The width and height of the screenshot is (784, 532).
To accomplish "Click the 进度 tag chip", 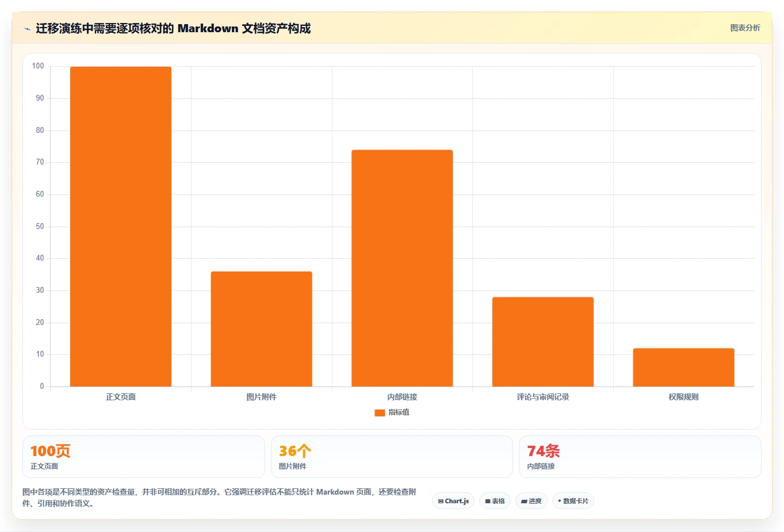I will (x=531, y=501).
